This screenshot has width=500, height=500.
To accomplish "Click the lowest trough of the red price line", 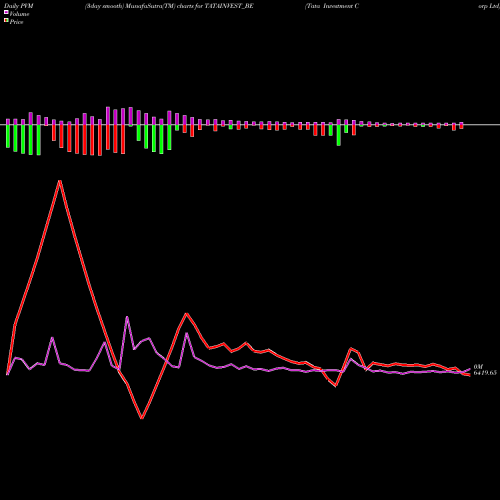I will tap(142, 418).
